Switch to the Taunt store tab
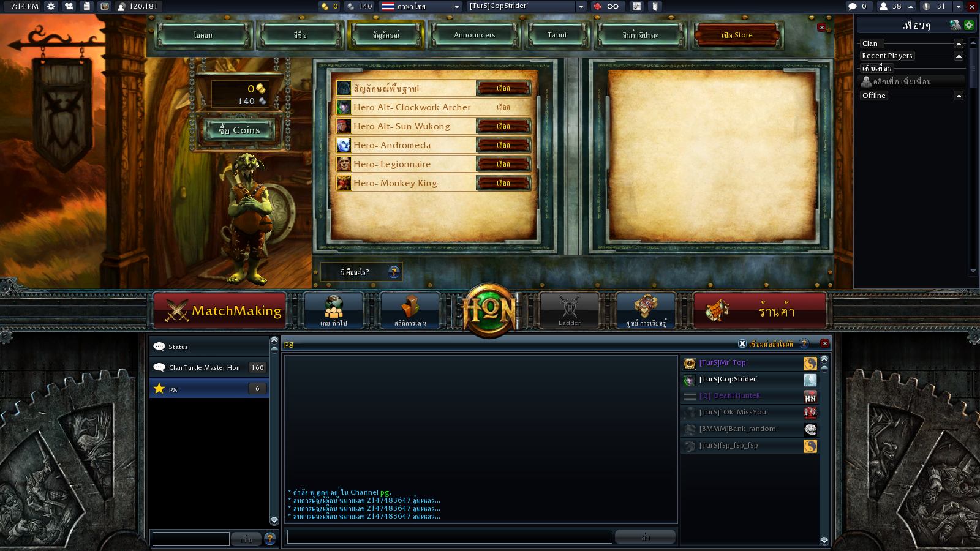The height and width of the screenshot is (551, 980). pyautogui.click(x=557, y=35)
